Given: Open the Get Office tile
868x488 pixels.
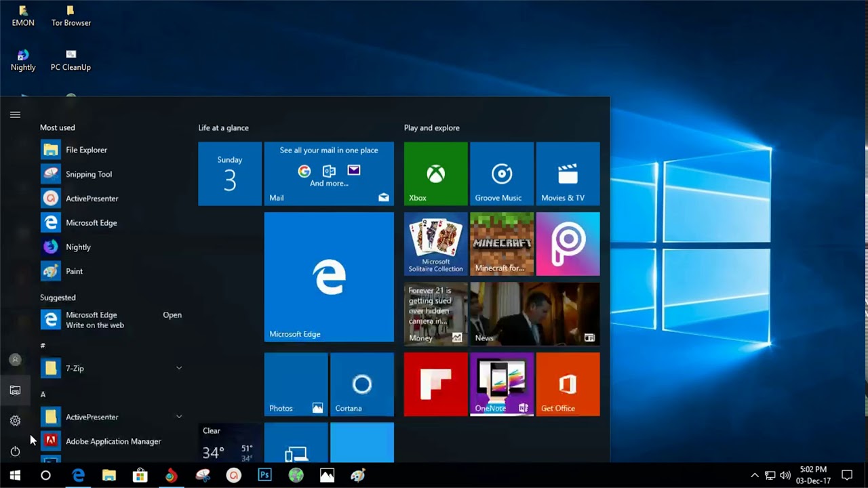Looking at the screenshot, I should click(x=568, y=384).
